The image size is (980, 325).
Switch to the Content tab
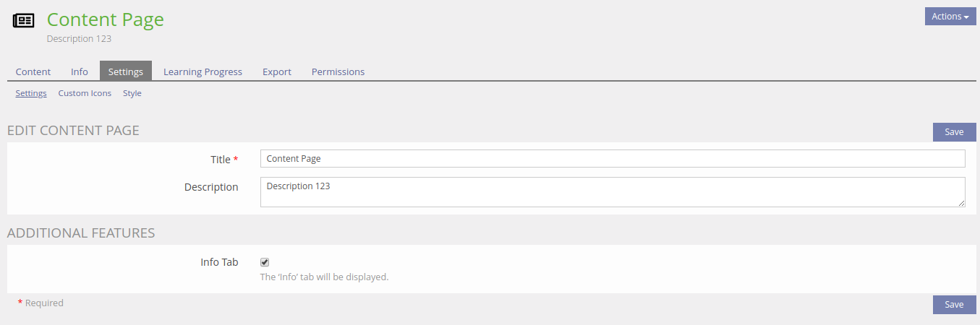point(33,71)
